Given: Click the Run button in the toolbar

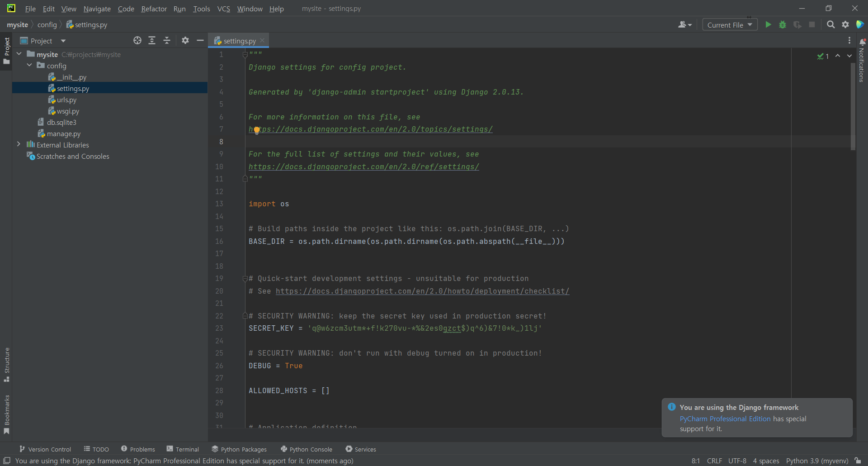Looking at the screenshot, I should tap(768, 24).
